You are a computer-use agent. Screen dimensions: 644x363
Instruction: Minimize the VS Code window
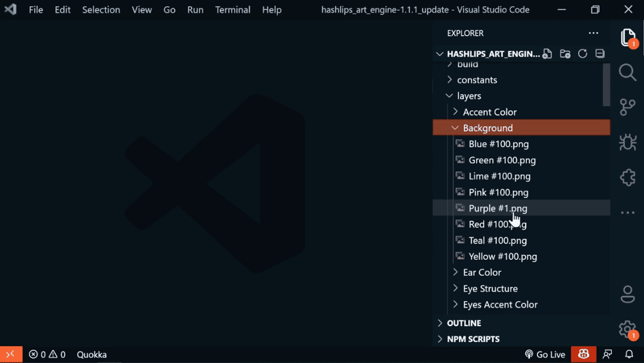click(562, 9)
